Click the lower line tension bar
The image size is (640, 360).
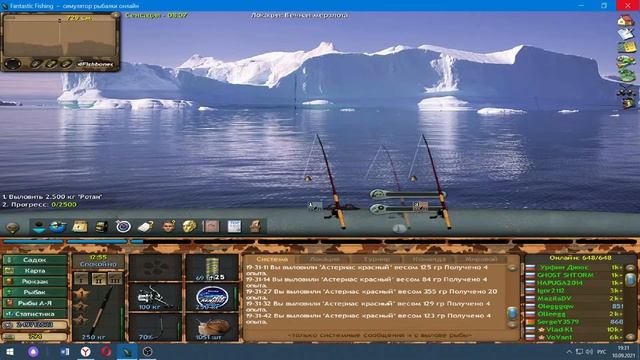pos(407,209)
